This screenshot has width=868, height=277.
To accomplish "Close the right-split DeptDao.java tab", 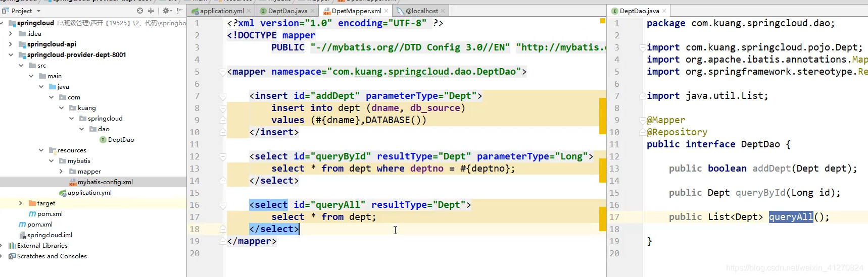I will (664, 11).
